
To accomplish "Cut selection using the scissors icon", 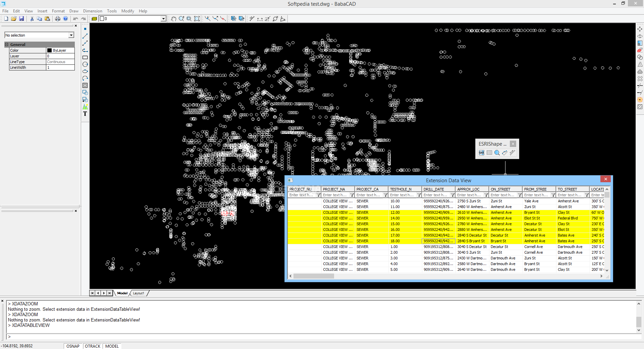I will (32, 19).
